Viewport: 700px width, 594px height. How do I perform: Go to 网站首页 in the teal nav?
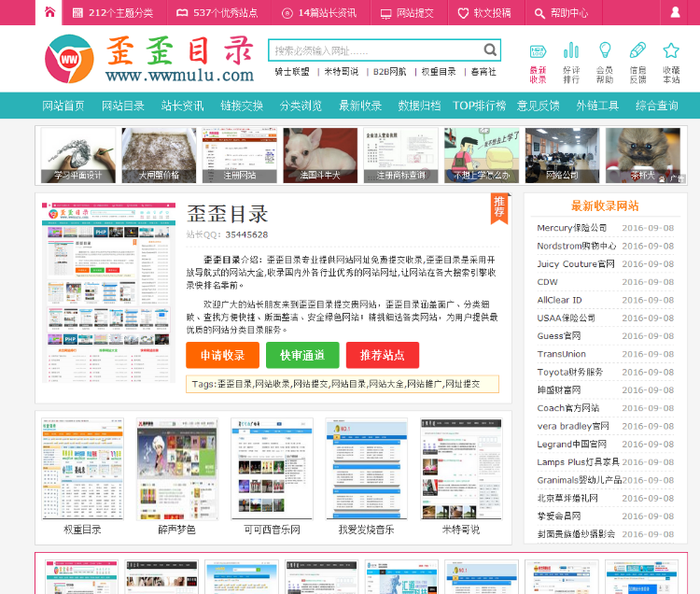click(63, 106)
